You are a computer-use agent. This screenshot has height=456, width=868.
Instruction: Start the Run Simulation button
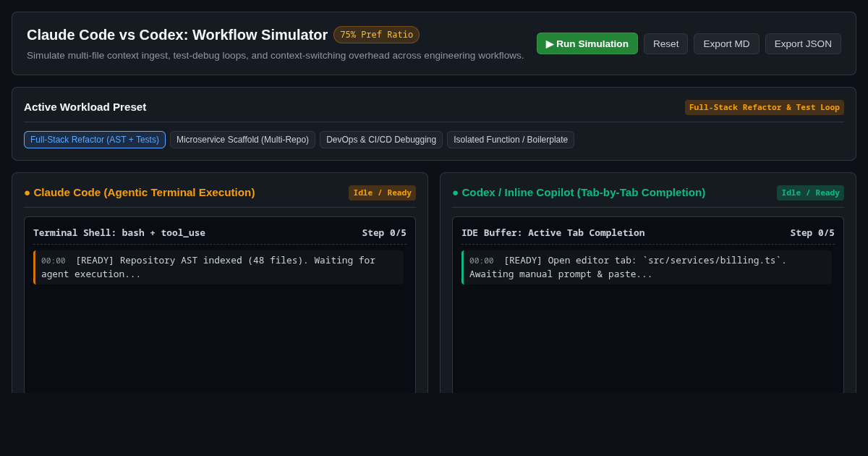tap(587, 43)
